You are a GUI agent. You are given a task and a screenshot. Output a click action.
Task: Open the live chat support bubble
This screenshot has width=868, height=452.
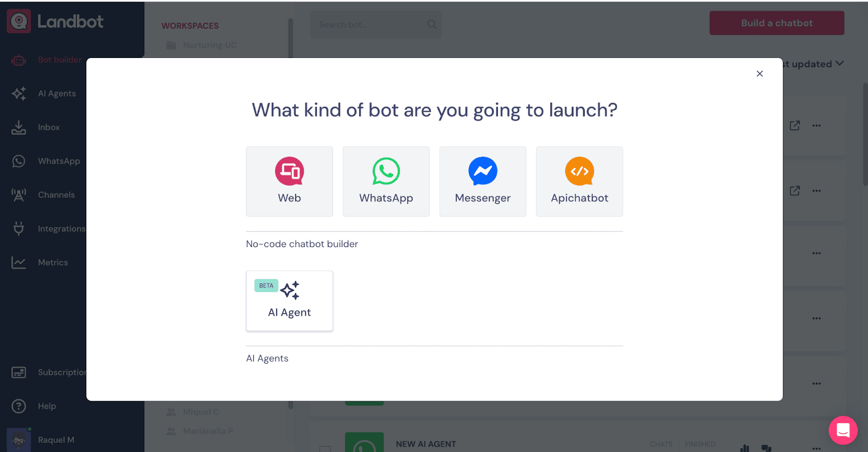[843, 430]
